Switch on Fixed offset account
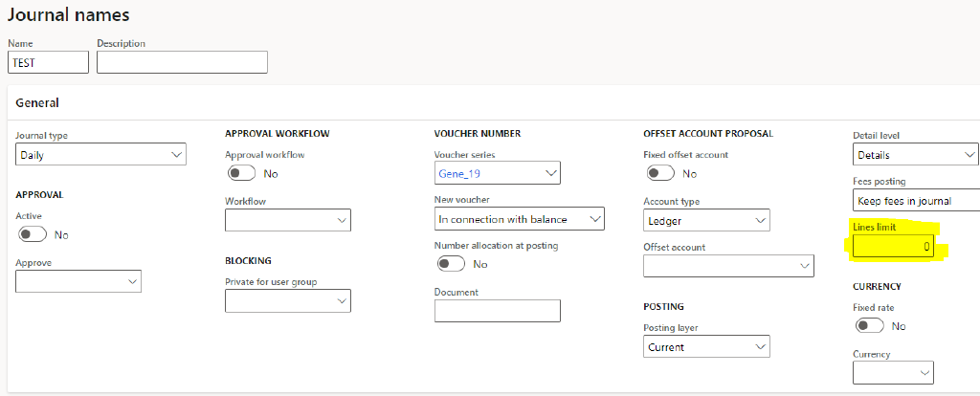Image resolution: width=980 pixels, height=396 pixels. coord(660,173)
